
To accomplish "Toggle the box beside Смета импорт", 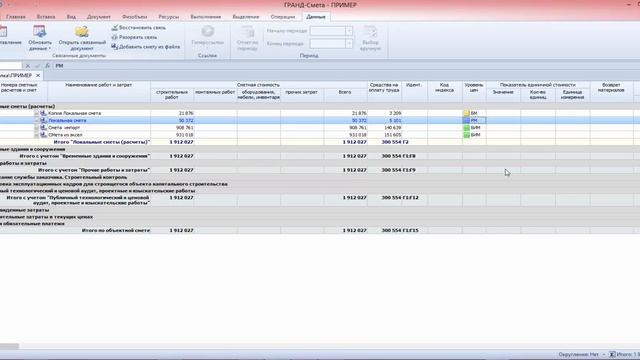I will 36,128.
